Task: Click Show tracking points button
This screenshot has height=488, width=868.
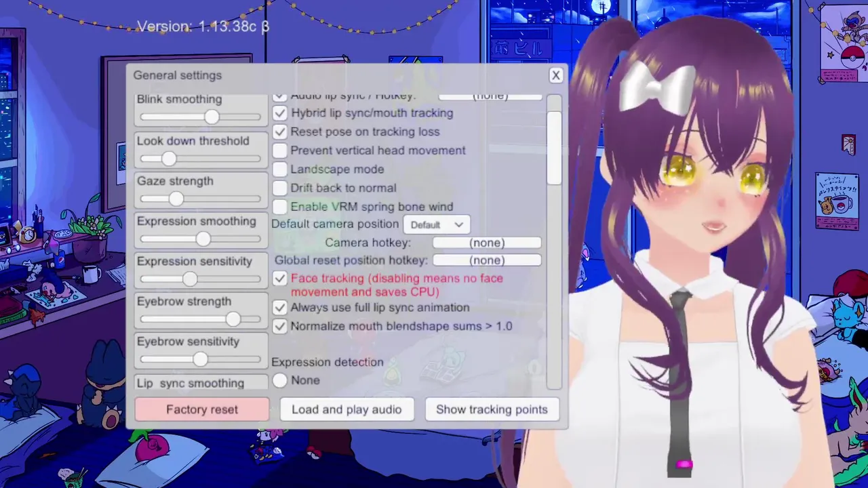Action: coord(492,409)
